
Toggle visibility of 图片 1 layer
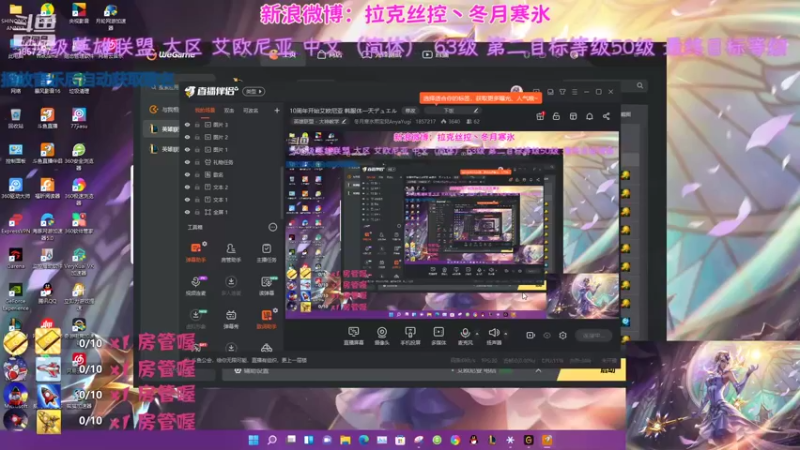(x=187, y=149)
